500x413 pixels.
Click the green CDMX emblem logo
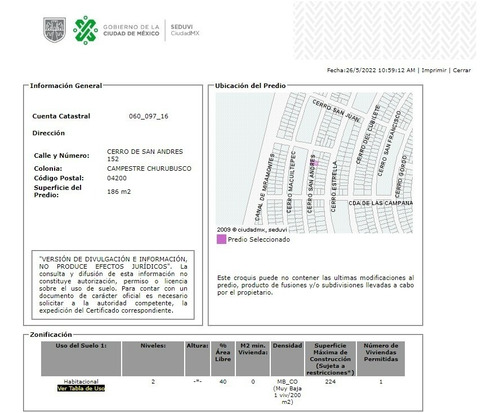pyautogui.click(x=86, y=30)
